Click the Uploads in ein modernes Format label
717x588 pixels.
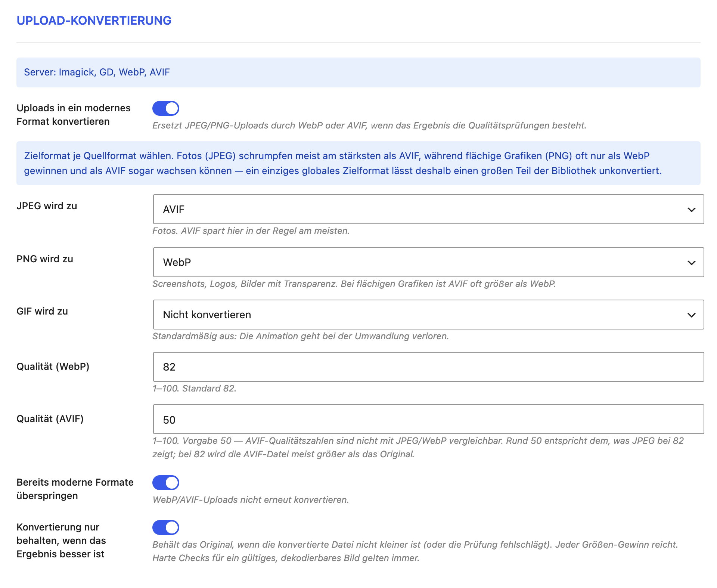pyautogui.click(x=74, y=115)
